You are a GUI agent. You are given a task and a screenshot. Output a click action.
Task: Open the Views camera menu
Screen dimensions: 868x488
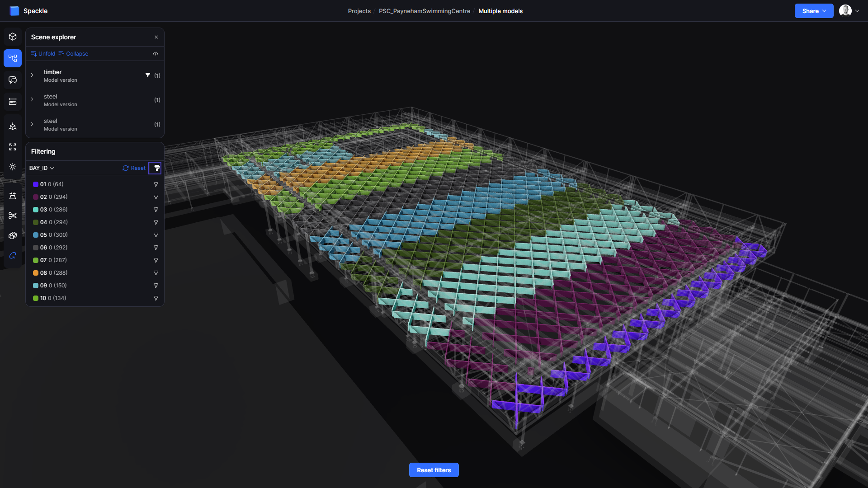click(13, 127)
